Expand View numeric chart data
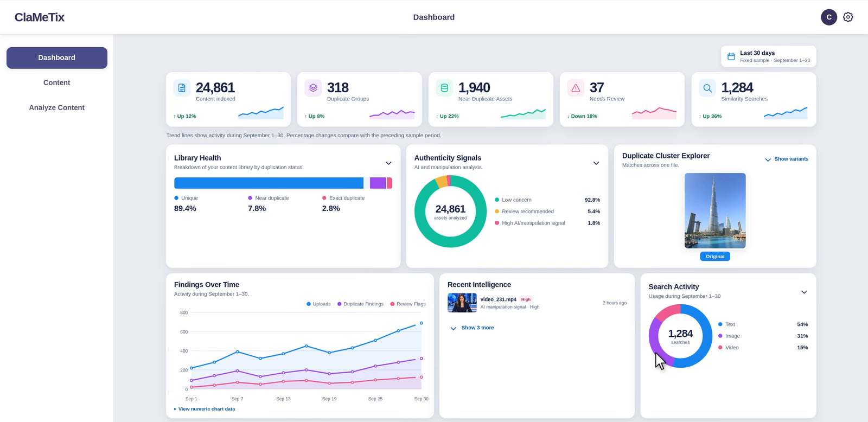Image resolution: width=868 pixels, height=422 pixels. pyautogui.click(x=205, y=409)
